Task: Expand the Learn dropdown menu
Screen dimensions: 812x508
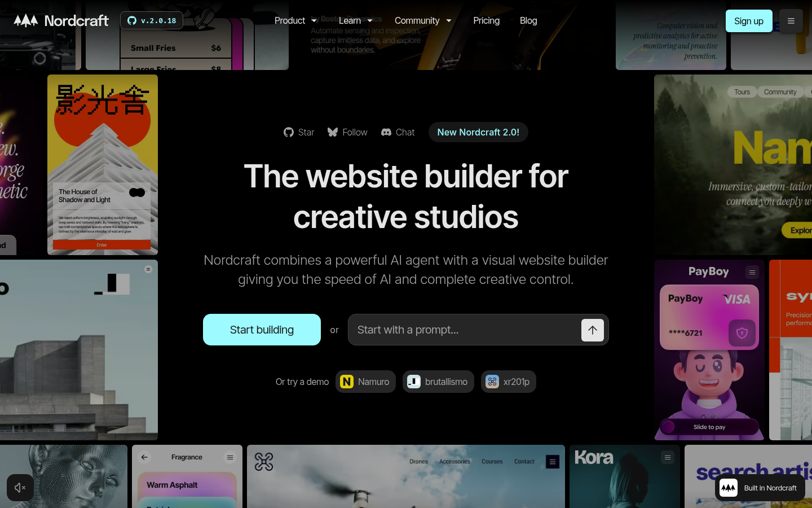Action: point(355,20)
